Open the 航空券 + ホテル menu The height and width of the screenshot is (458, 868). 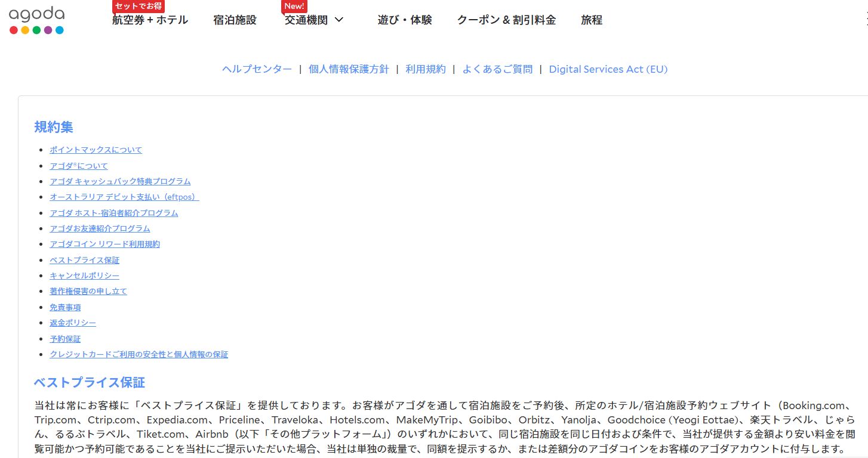click(150, 20)
